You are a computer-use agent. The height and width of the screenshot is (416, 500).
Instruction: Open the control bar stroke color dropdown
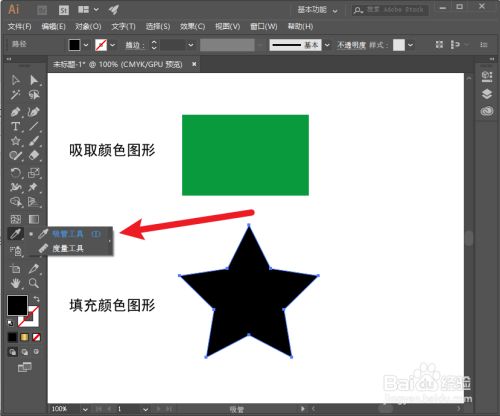[x=113, y=45]
